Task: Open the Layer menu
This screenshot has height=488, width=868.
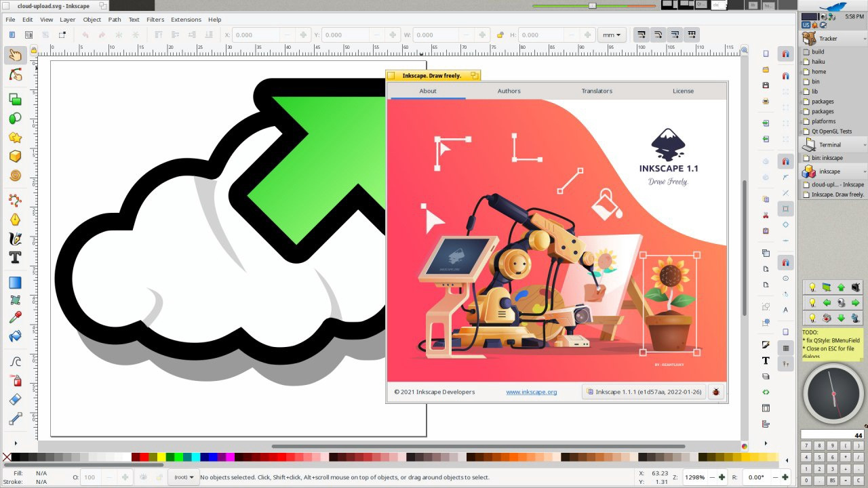Action: click(67, 20)
